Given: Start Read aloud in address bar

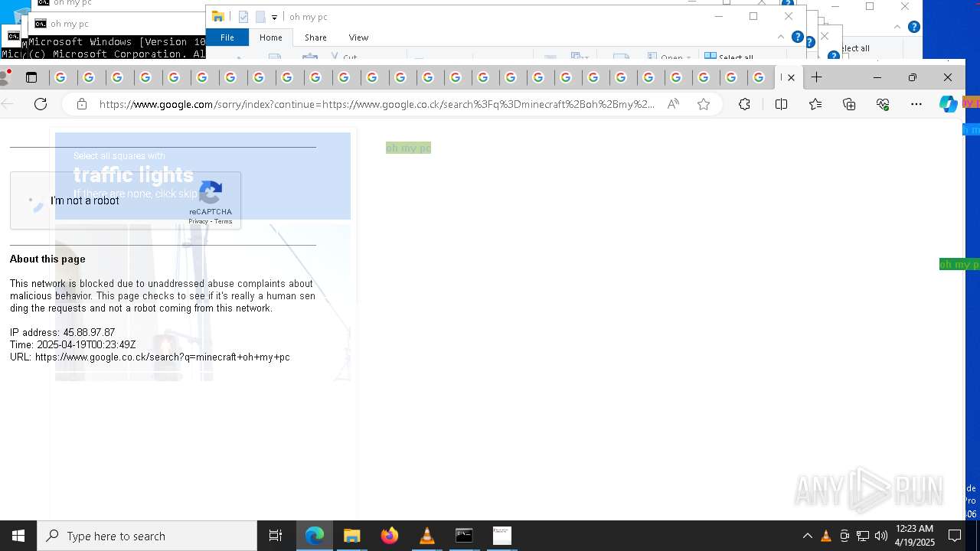Looking at the screenshot, I should click(673, 104).
